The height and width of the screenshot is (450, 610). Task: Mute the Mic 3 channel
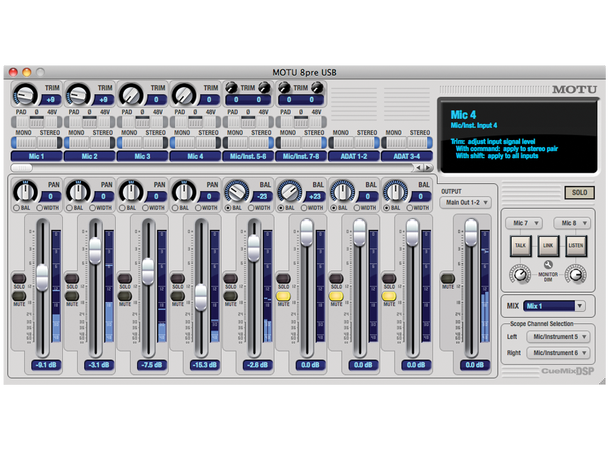tap(125, 296)
